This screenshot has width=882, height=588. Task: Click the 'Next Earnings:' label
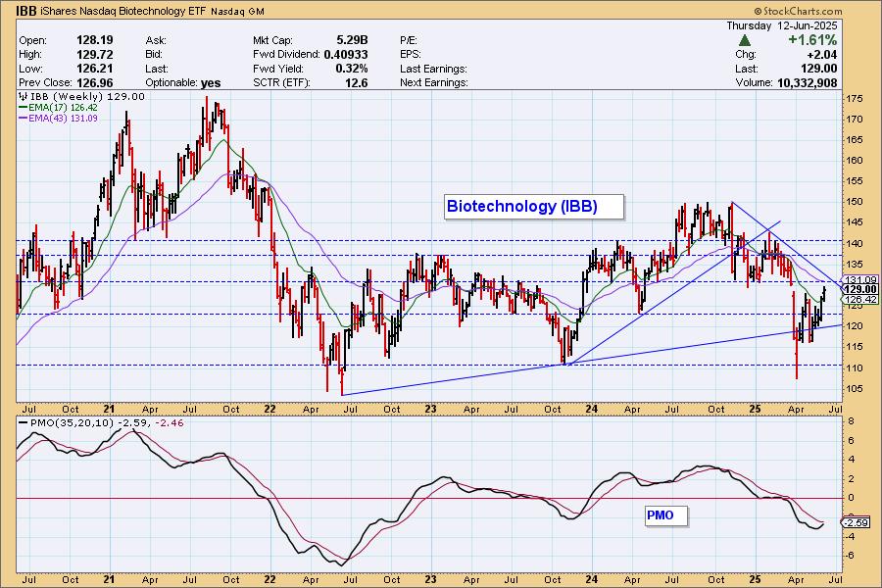tap(434, 82)
